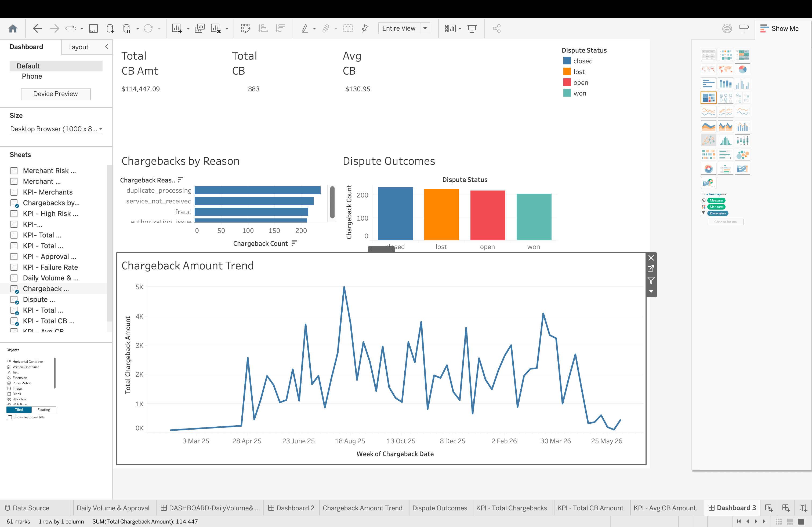The width and height of the screenshot is (812, 527).
Task: Open dropdown arrow next to highlight icon
Action: pos(314,29)
